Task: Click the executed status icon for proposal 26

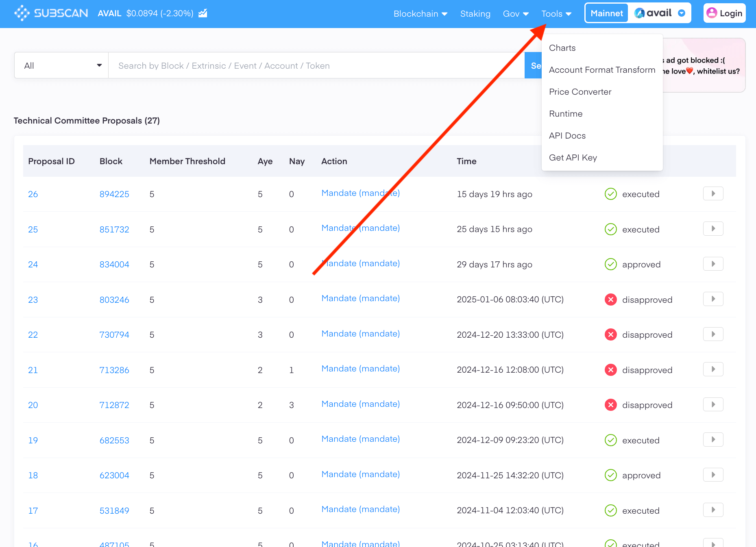Action: (610, 194)
